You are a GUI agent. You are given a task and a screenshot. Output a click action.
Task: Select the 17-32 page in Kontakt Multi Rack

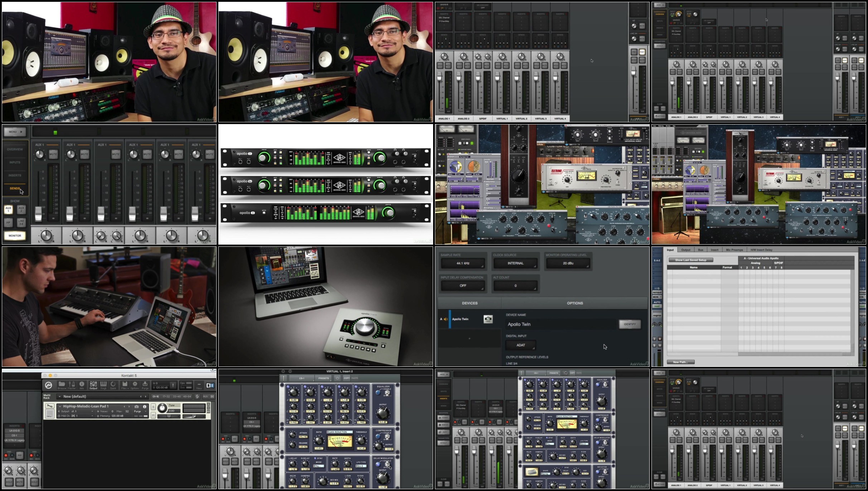(x=166, y=397)
